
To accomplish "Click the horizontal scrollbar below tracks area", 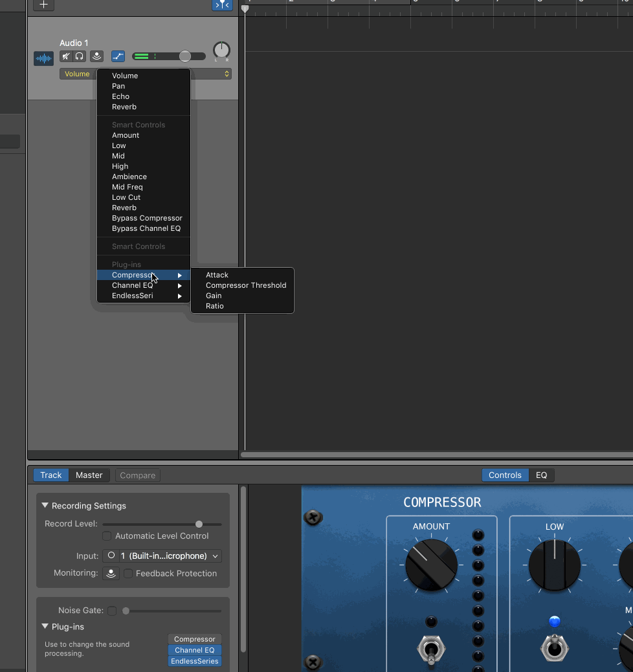I will pyautogui.click(x=437, y=455).
